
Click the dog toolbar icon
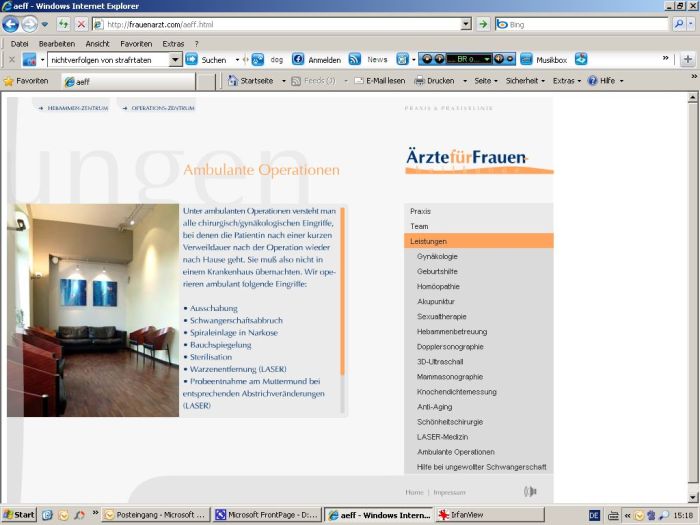point(258,59)
